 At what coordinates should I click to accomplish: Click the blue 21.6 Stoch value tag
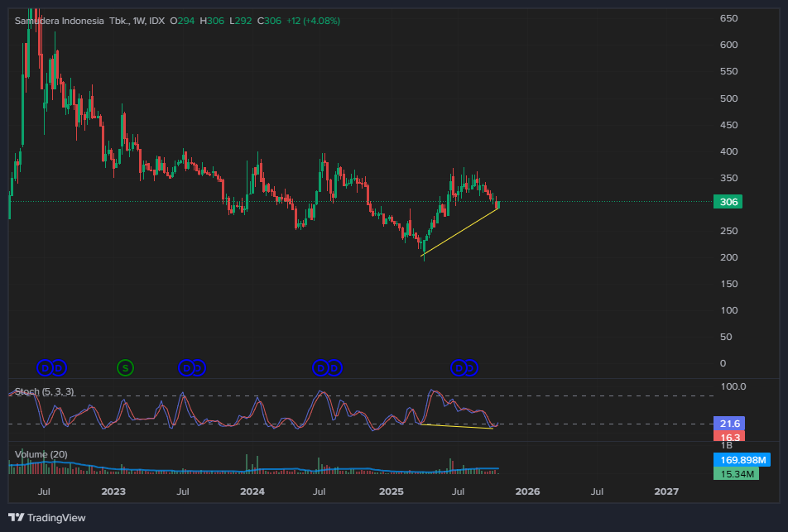click(x=728, y=423)
